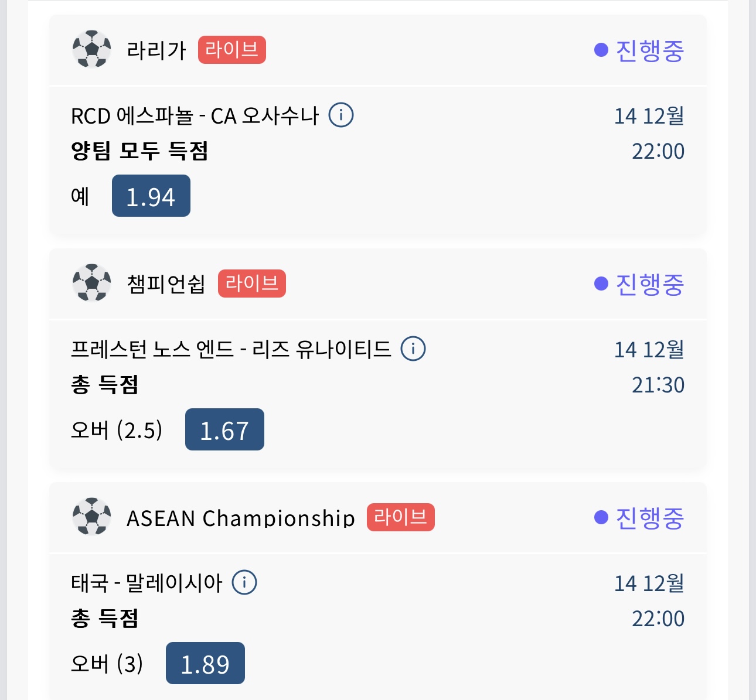Open the RCD 에스파뇰 - CA 오사수나 match

[195, 116]
